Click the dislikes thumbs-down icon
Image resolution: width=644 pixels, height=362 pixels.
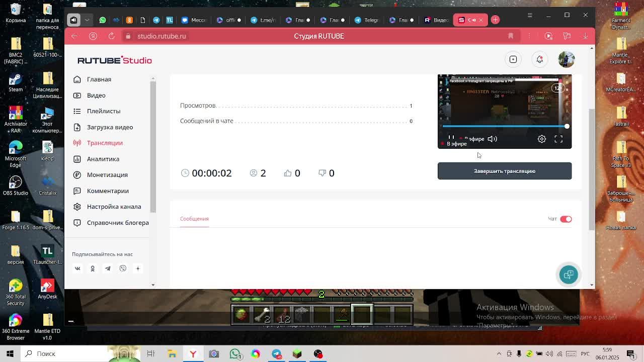point(322,173)
